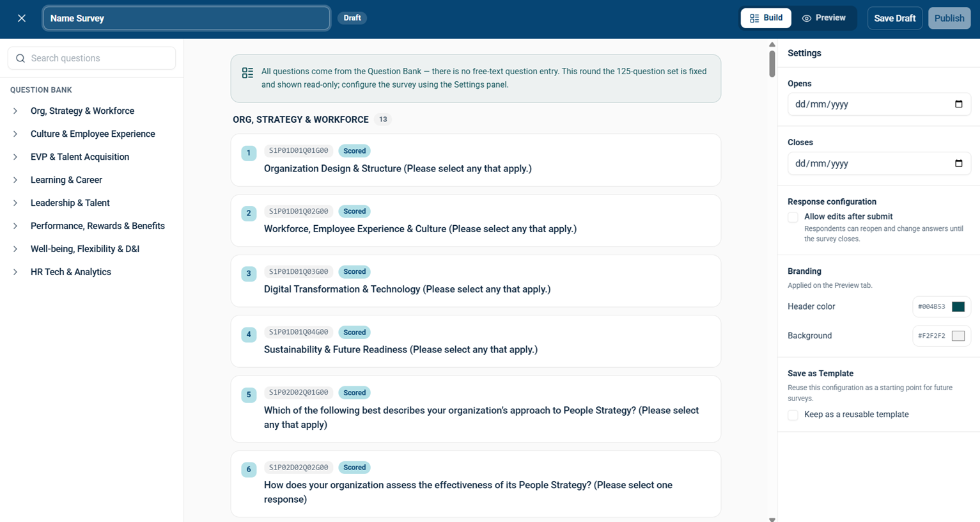Open the Closes date calendar picker icon
The width and height of the screenshot is (980, 522).
click(958, 163)
